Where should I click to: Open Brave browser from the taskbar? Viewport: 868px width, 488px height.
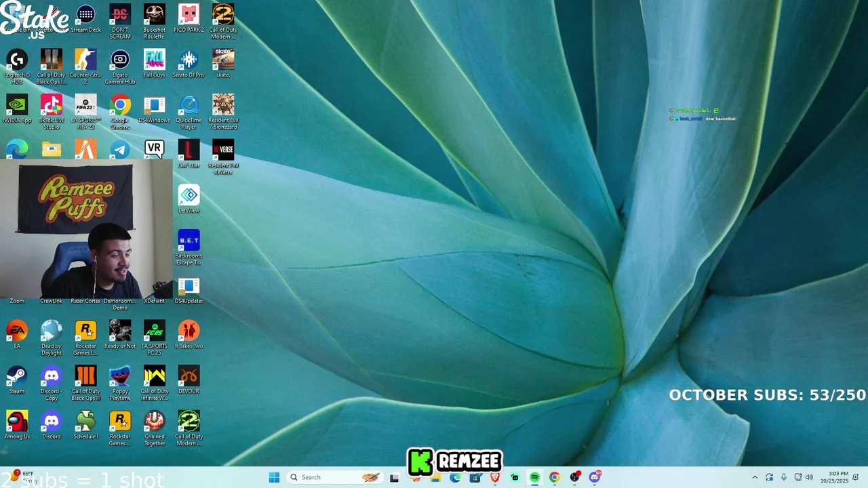click(x=495, y=477)
